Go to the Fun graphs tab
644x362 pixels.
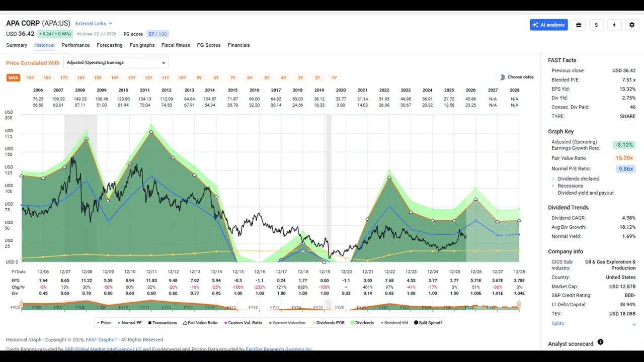[142, 45]
